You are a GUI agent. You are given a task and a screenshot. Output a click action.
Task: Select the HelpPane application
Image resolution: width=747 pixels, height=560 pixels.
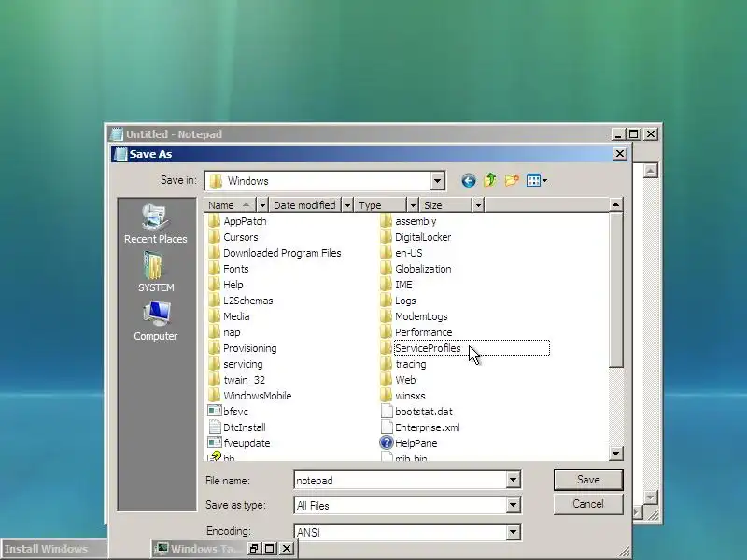coord(409,443)
